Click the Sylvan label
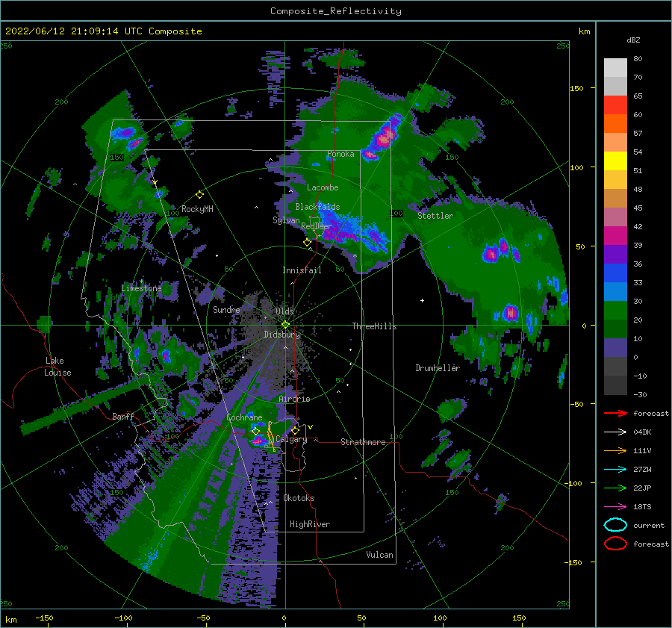Viewport: 672px width, 628px height. click(286, 220)
